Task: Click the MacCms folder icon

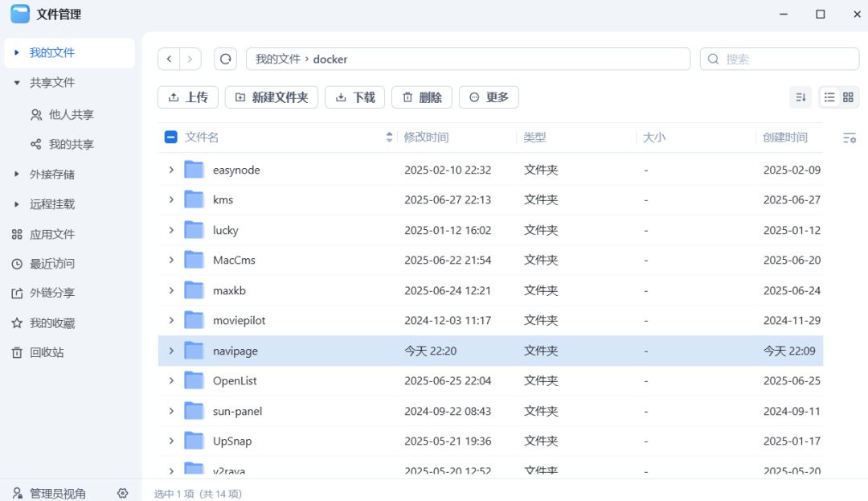Action: (x=194, y=260)
